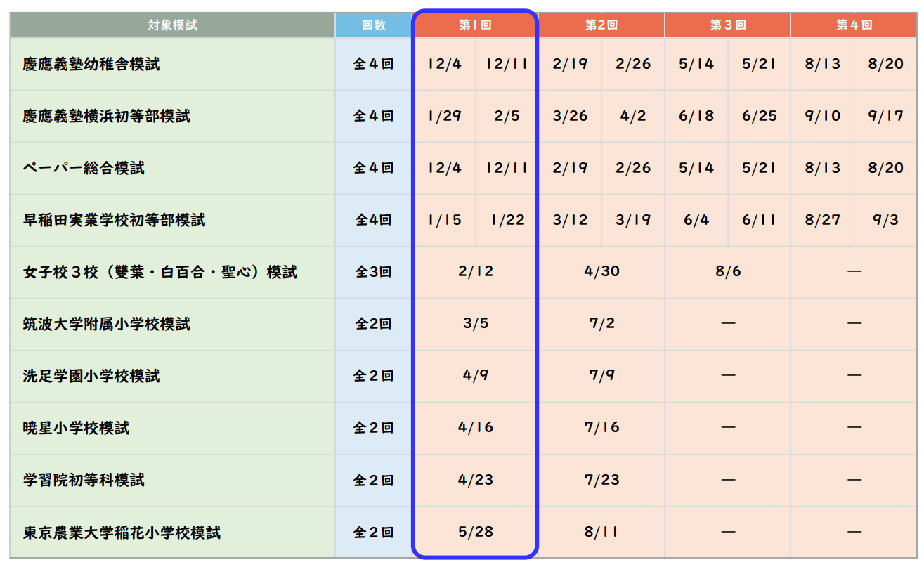Click the 対象模試 column header
Viewport: 924px width, 567px height.
pos(172,25)
